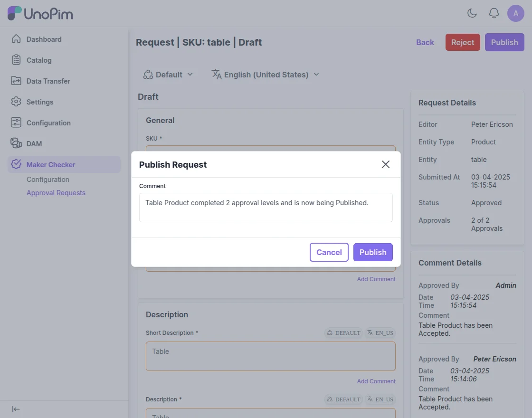Click the Back link
The width and height of the screenshot is (532, 418).
click(425, 42)
